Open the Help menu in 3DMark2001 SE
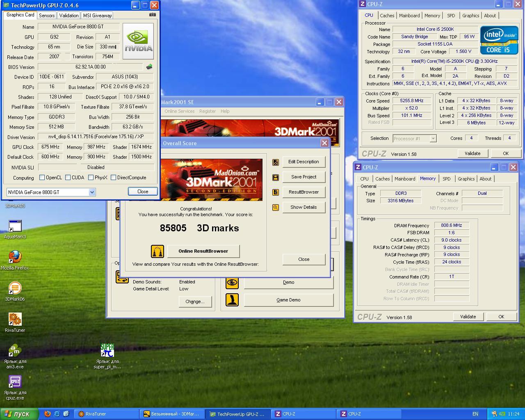The height and width of the screenshot is (420, 525). point(225,111)
